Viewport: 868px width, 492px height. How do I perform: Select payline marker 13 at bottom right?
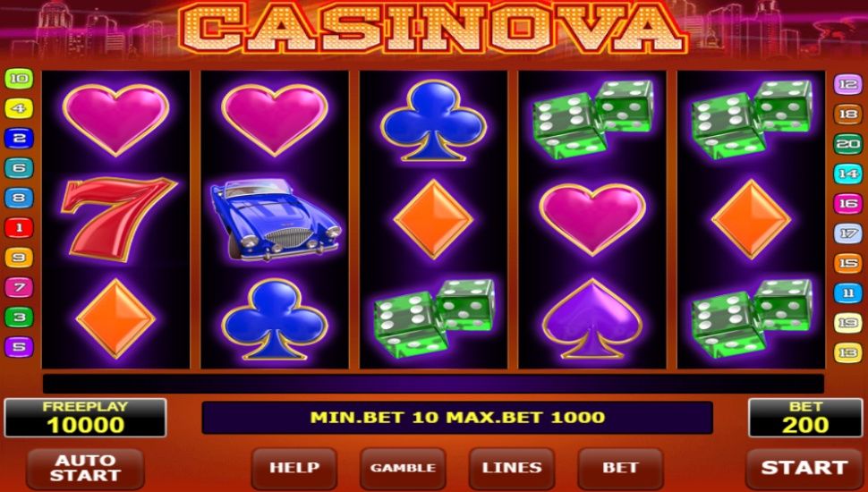848,352
